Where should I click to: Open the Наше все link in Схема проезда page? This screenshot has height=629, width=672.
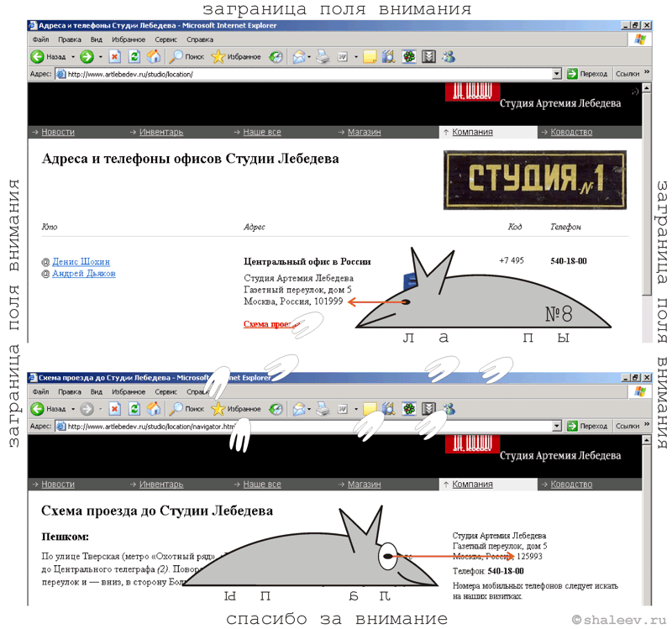pyautogui.click(x=262, y=485)
